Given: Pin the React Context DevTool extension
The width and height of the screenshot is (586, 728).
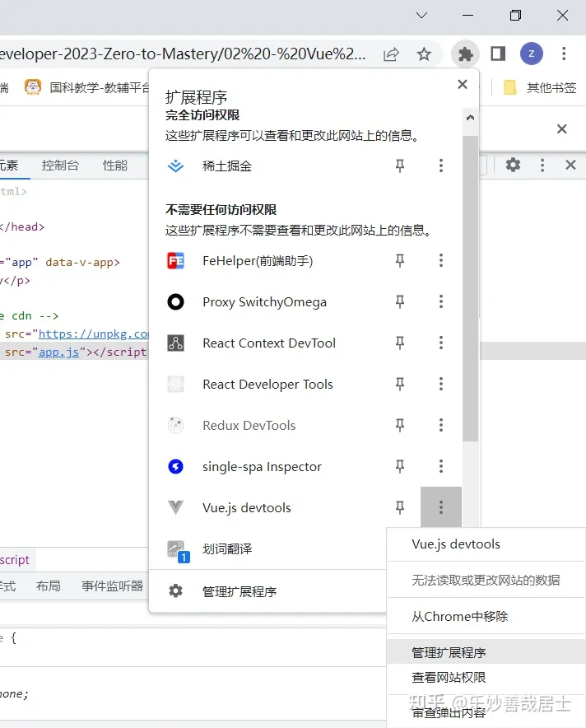Looking at the screenshot, I should click(x=399, y=343).
